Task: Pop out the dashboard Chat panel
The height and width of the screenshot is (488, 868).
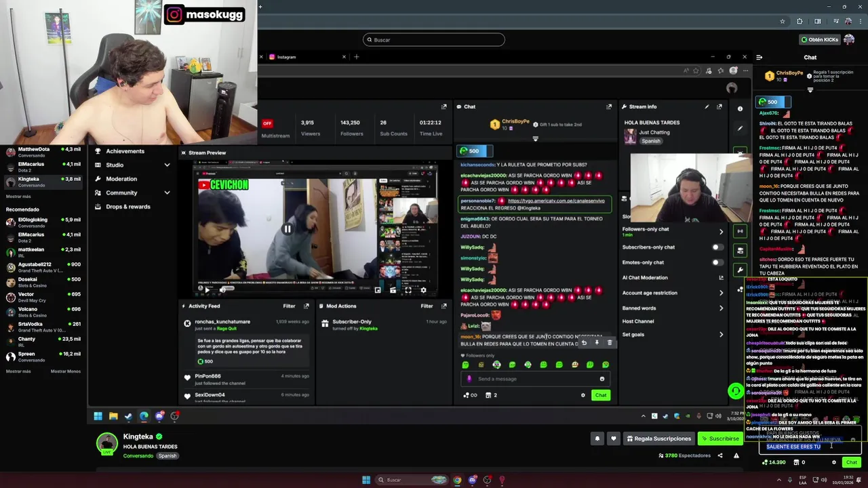Action: 609,106
